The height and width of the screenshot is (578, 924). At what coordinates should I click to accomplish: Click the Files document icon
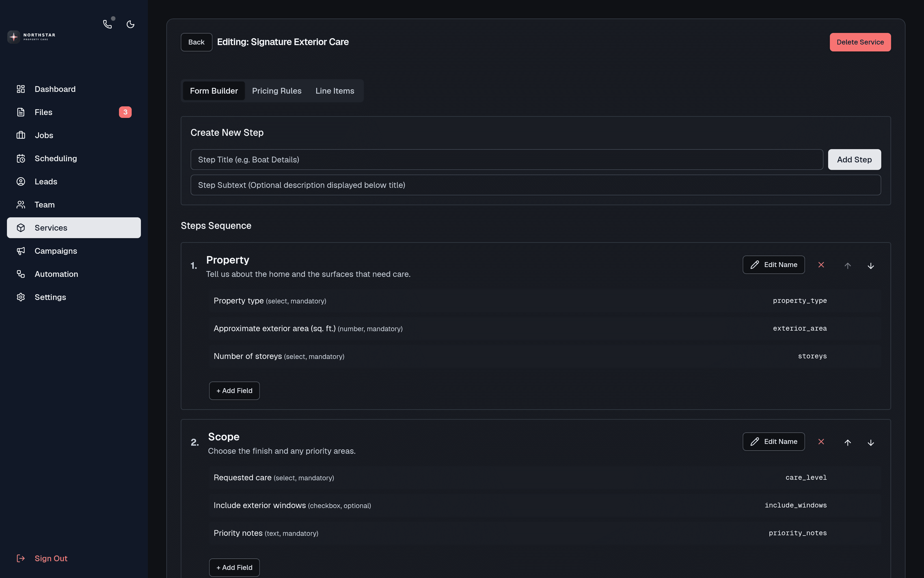(21, 112)
